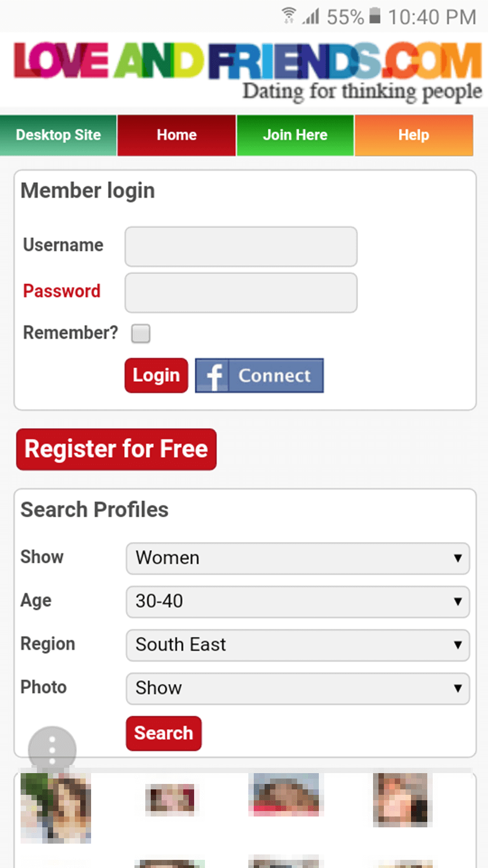Go to the Home tab

[177, 135]
